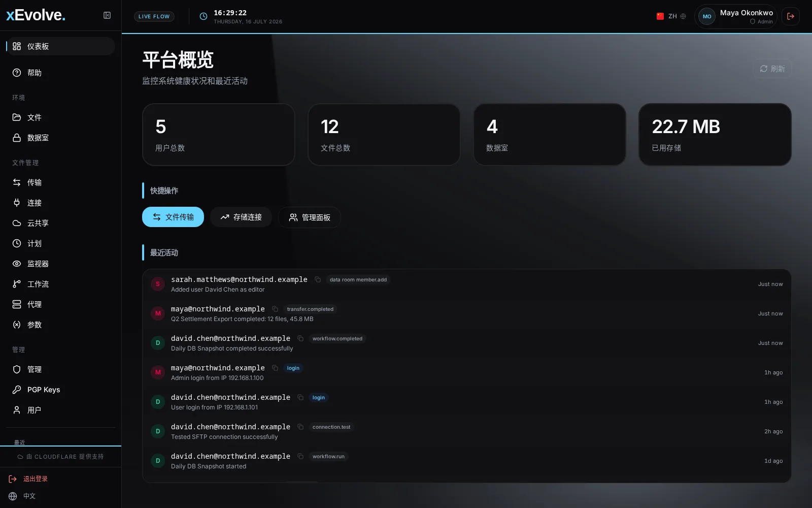
Task: Copy email on Admin login row
Action: tap(275, 368)
